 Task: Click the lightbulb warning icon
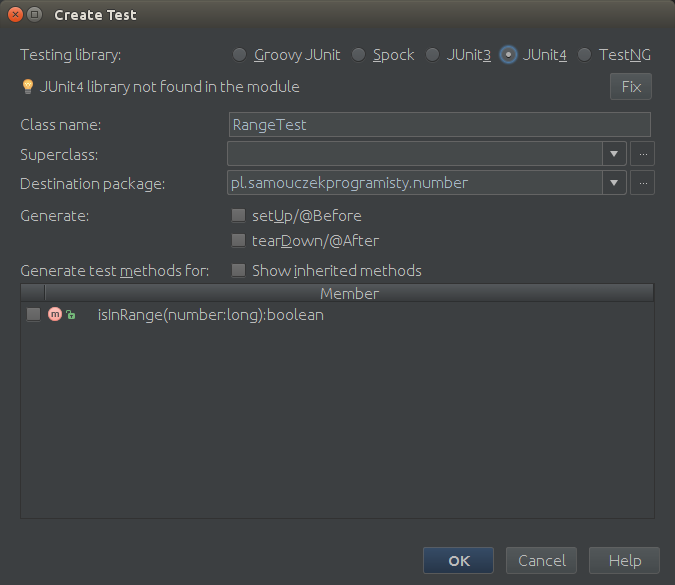28,87
